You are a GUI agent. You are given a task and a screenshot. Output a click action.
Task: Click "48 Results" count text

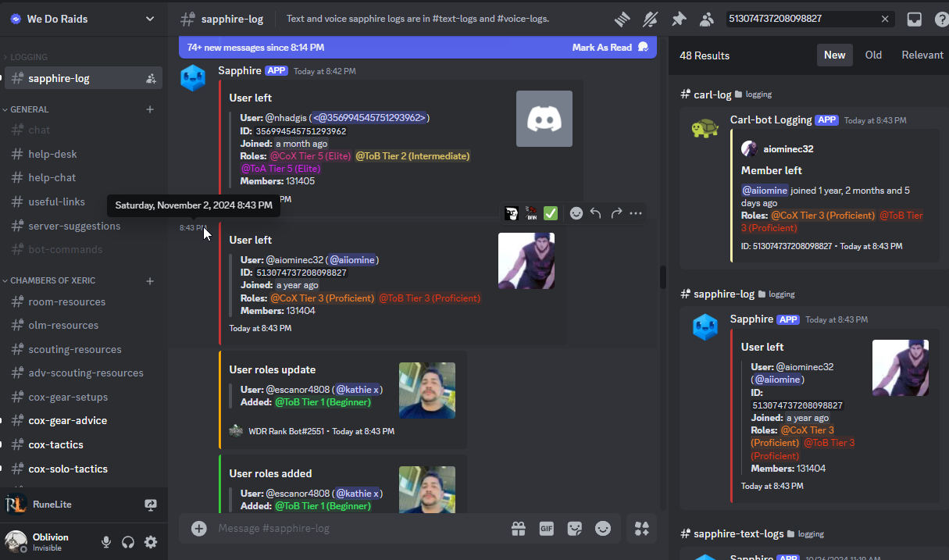(x=705, y=55)
